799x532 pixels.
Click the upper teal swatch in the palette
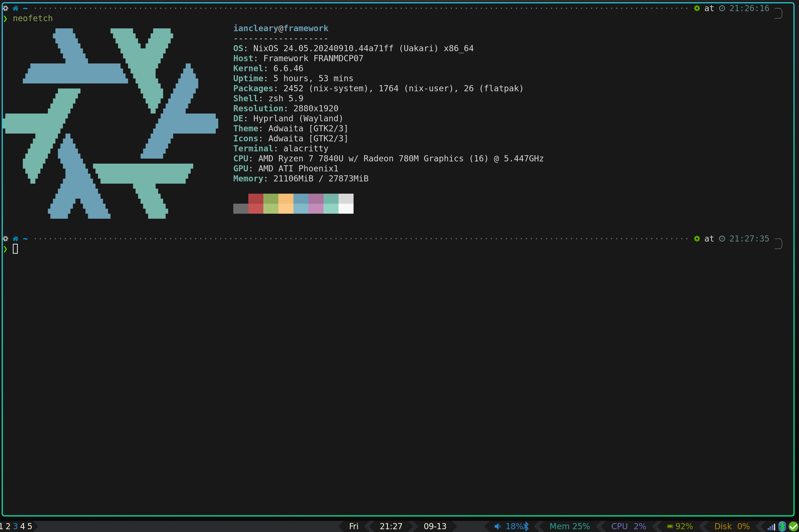coord(331,198)
